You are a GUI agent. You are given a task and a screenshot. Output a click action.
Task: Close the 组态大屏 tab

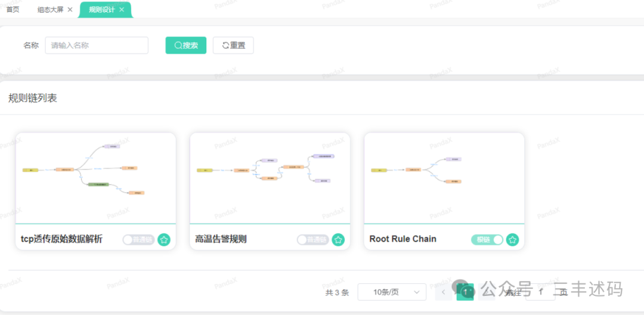tap(70, 10)
